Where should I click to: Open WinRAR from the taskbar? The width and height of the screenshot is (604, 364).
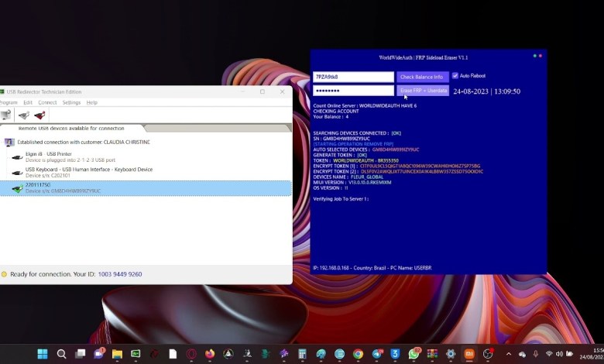(432, 354)
